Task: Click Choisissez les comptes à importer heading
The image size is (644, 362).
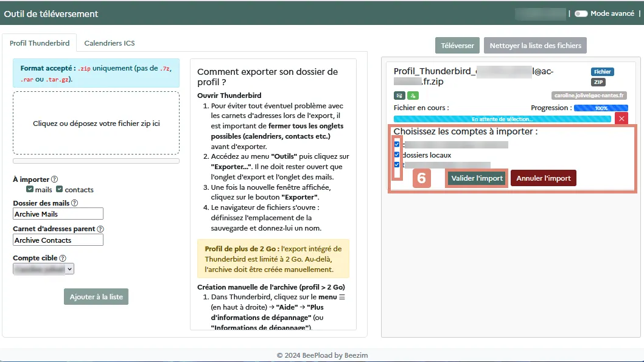Action: [465, 131]
